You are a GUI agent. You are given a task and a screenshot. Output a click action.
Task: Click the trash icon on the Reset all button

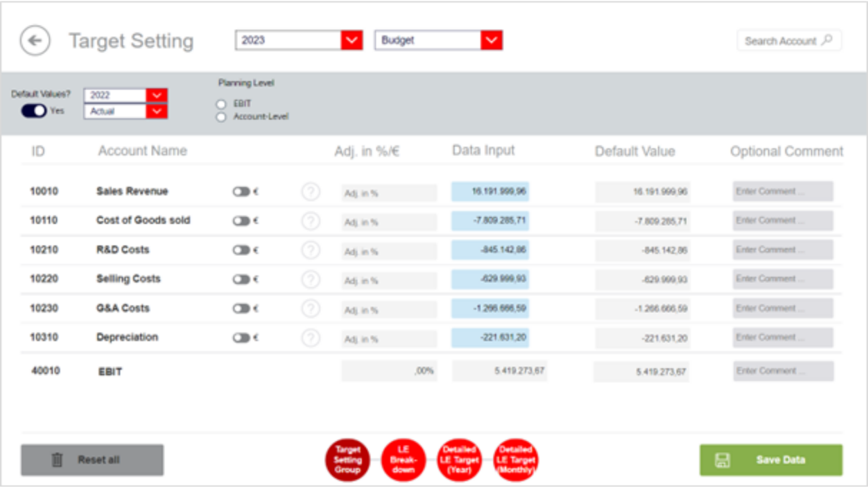(x=56, y=460)
